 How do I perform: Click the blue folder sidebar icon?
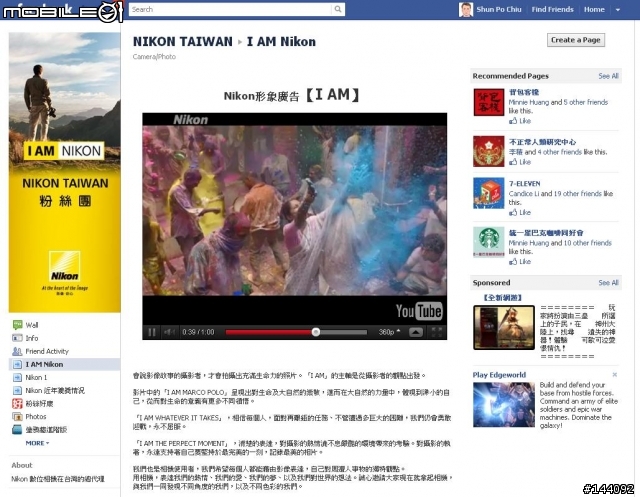[18, 430]
